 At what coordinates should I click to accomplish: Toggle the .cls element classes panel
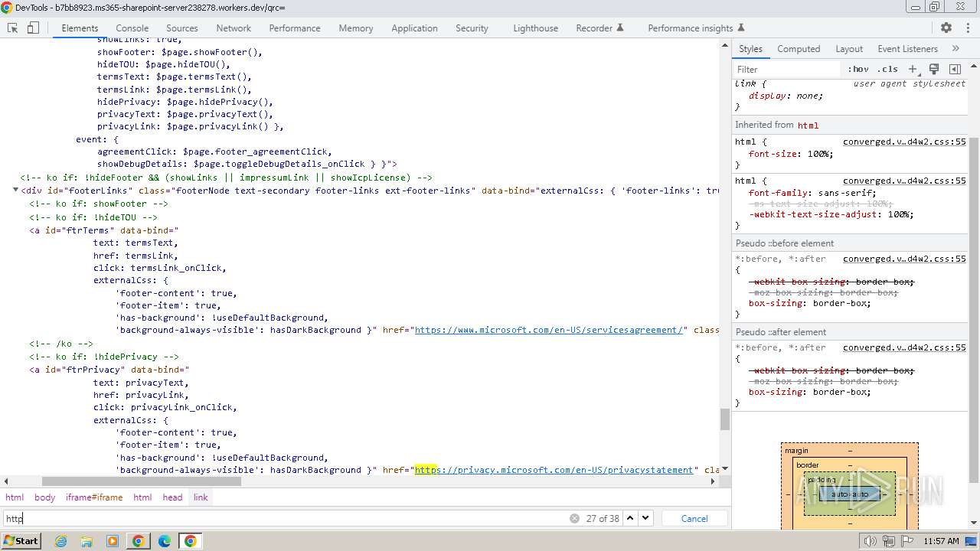pos(887,69)
